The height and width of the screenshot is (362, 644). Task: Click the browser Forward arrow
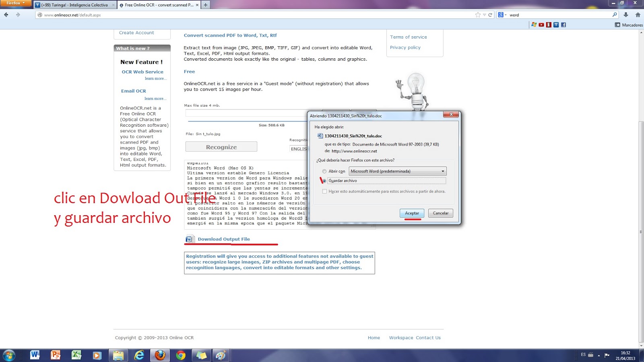[x=18, y=15]
